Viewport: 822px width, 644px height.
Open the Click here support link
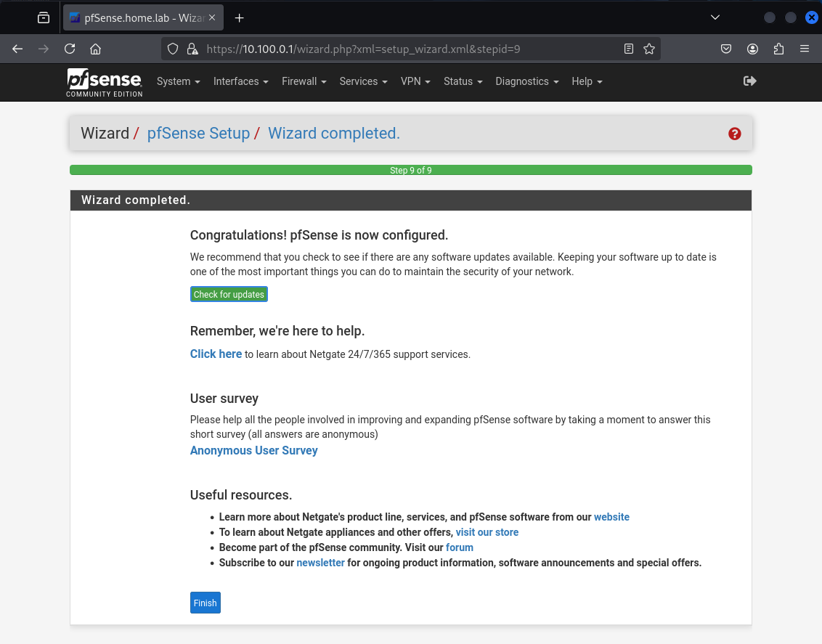point(216,354)
